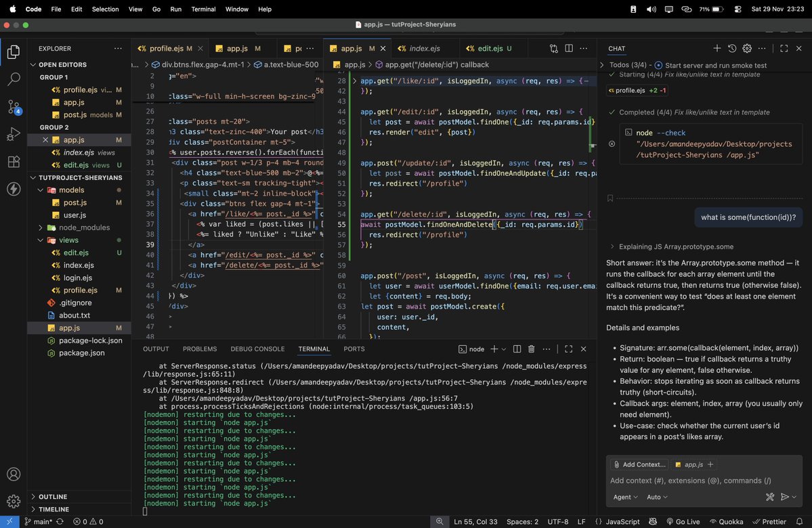Toggle maximize panel size on the terminal

tap(569, 349)
